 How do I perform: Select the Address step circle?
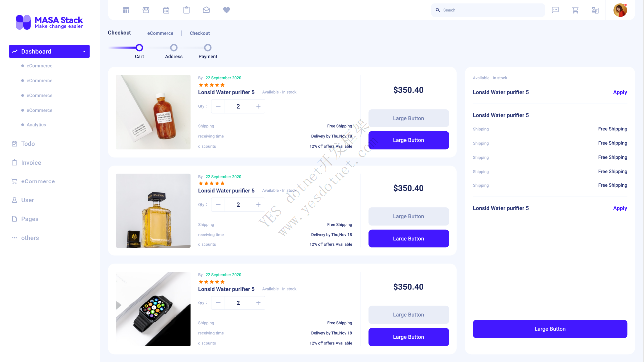coord(174,48)
